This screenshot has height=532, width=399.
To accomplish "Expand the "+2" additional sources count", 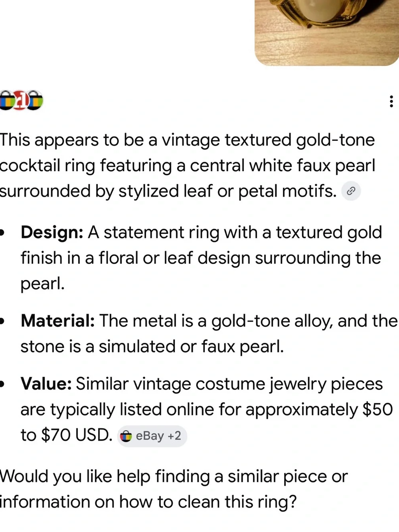I will click(174, 436).
